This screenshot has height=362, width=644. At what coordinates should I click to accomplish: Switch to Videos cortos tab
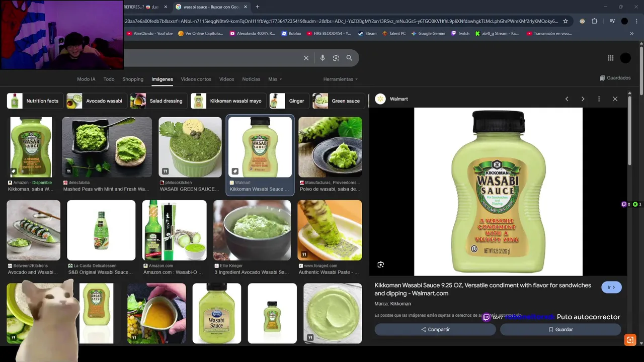196,79
